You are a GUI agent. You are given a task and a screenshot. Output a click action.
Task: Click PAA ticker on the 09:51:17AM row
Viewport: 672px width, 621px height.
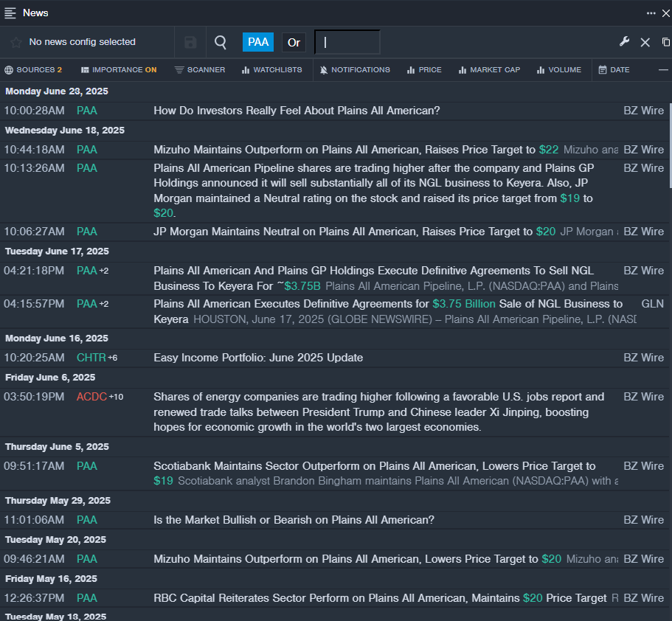point(87,466)
